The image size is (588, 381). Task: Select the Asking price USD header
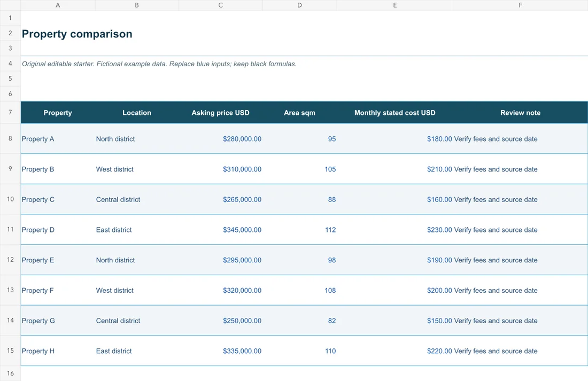(220, 113)
